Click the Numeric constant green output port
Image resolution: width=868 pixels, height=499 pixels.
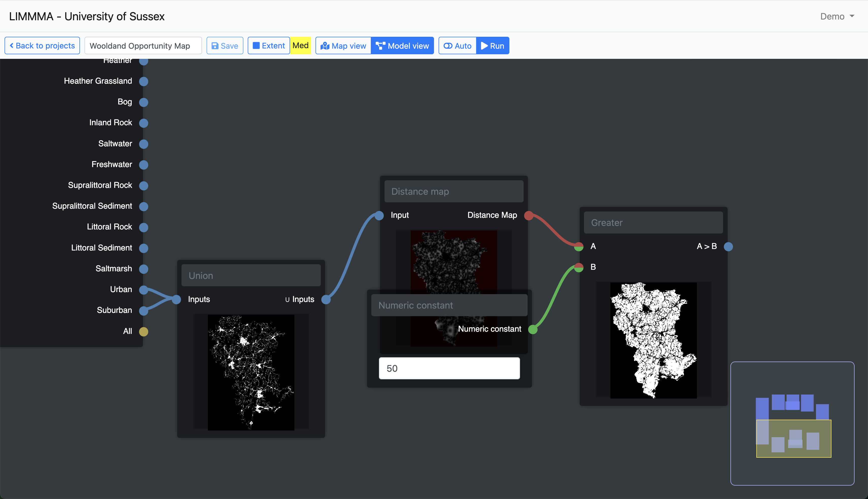pos(532,329)
